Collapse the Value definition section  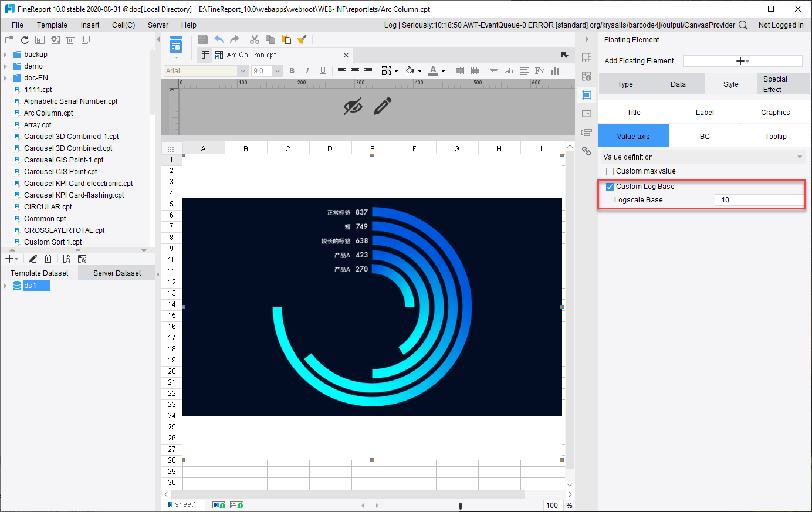(x=800, y=157)
